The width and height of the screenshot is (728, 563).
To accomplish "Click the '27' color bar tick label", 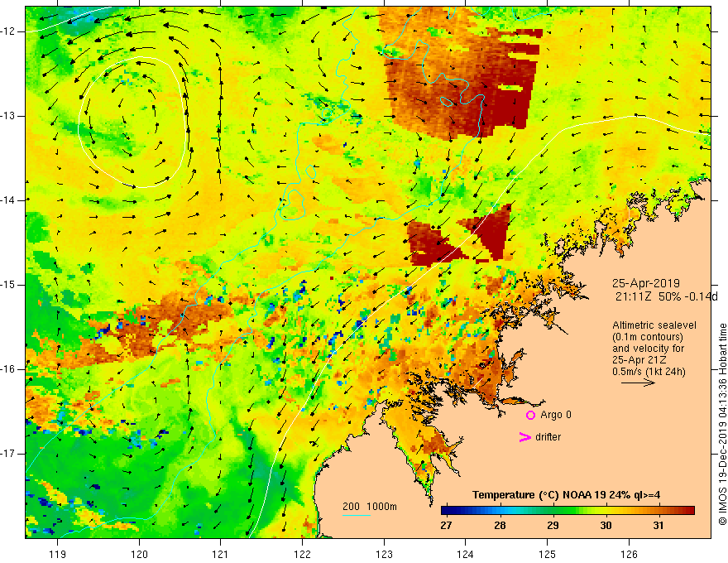I will (x=446, y=526).
